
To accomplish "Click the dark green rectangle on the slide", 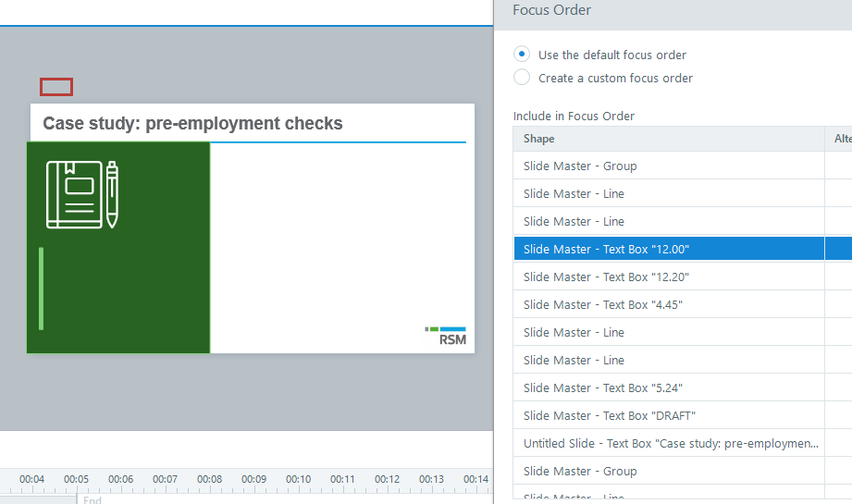I will click(x=118, y=248).
